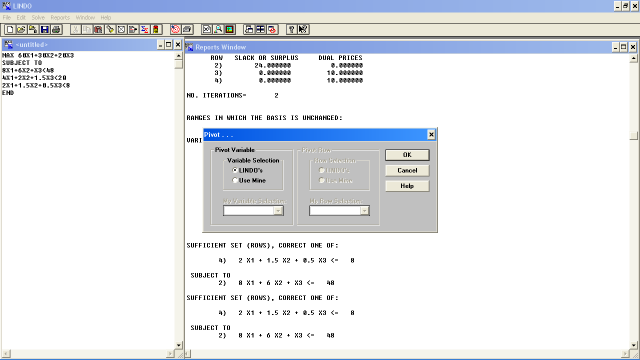Save the model using the floppy disk icon
This screenshot has height=360, width=640.
click(44, 29)
